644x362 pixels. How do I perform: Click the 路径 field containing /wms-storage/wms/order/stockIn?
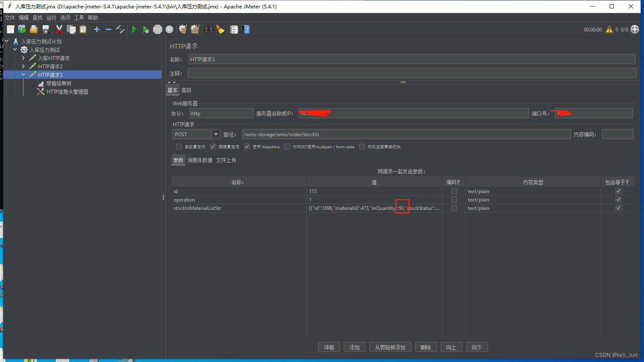pos(406,134)
